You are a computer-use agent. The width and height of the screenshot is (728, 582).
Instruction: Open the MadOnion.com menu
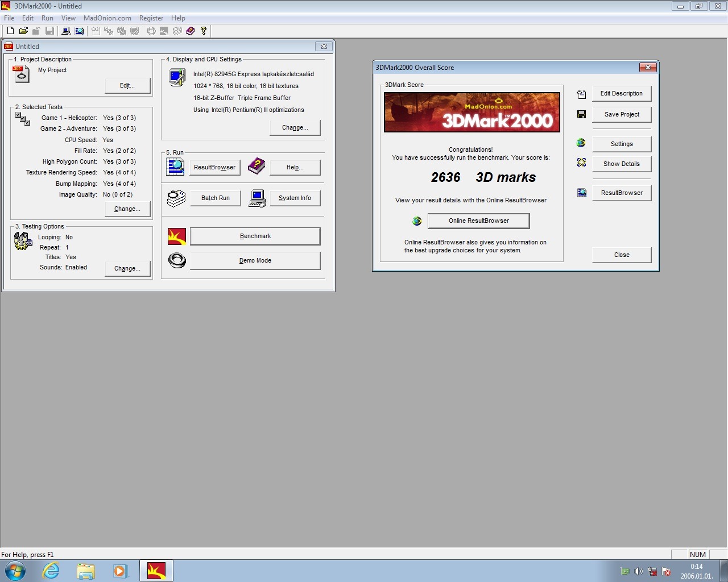point(107,18)
